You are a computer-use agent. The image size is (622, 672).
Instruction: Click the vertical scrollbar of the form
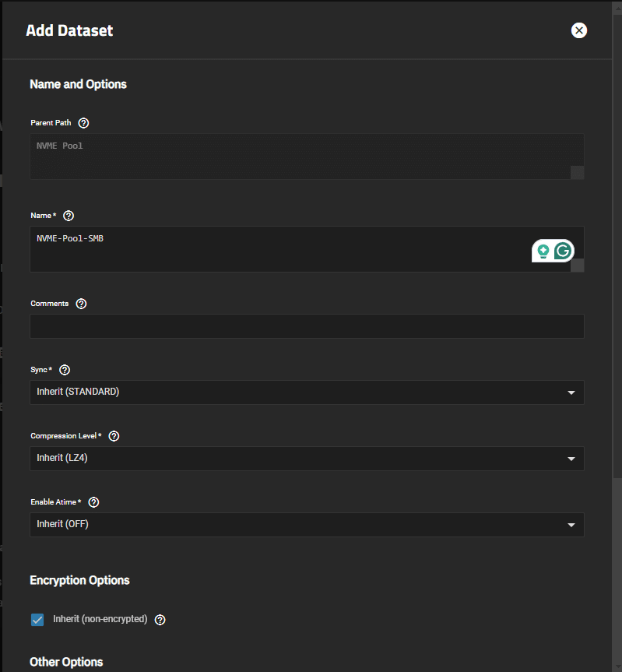pos(617,240)
